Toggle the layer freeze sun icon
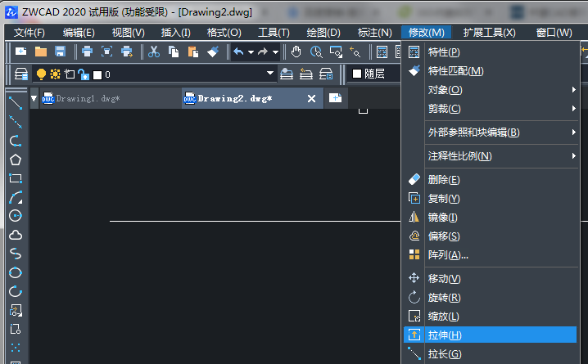588x364 pixels. tap(55, 74)
